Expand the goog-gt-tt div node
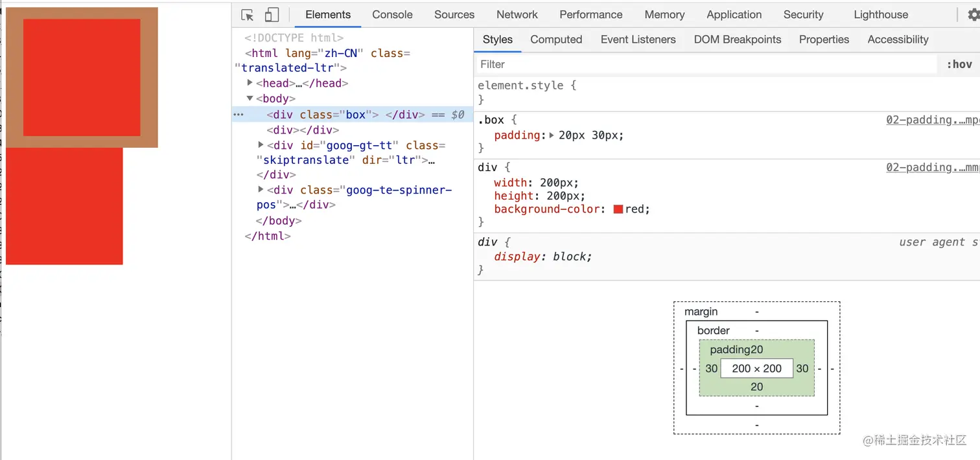The width and height of the screenshot is (980, 460). pos(261,145)
